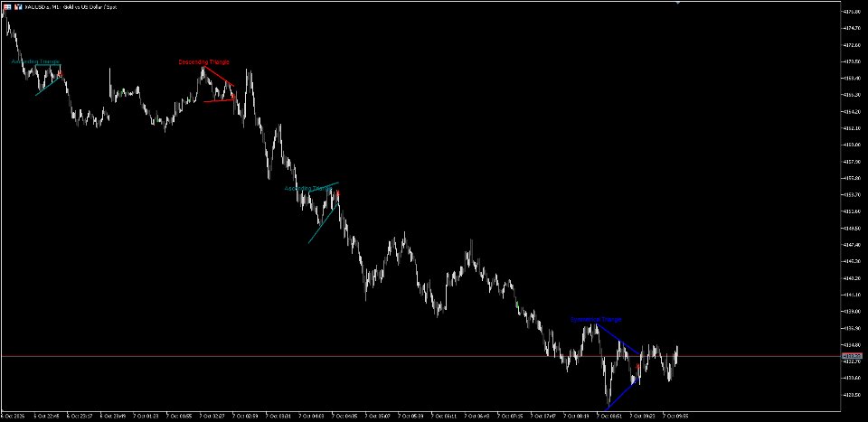Image resolution: width=868 pixels, height=422 pixels.
Task: Click the red breakout marker inside Symmetrical Triangle
Action: (x=637, y=366)
